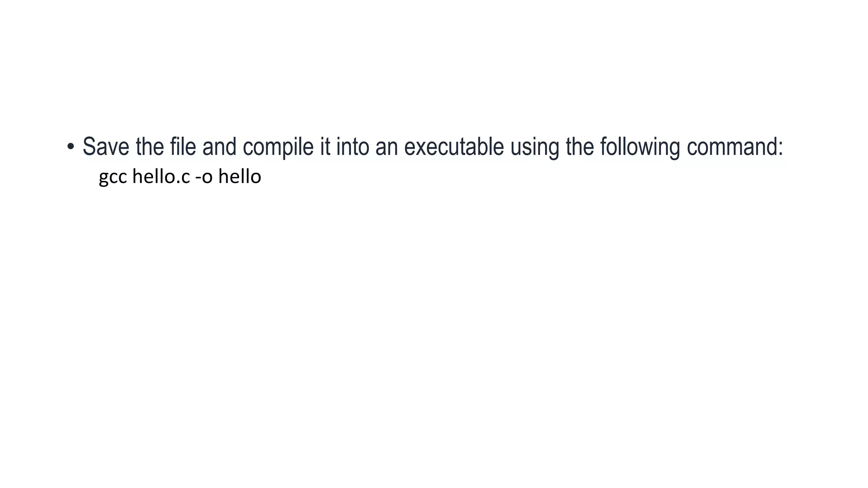Select the word "using"
868x488 pixels.
(x=535, y=147)
